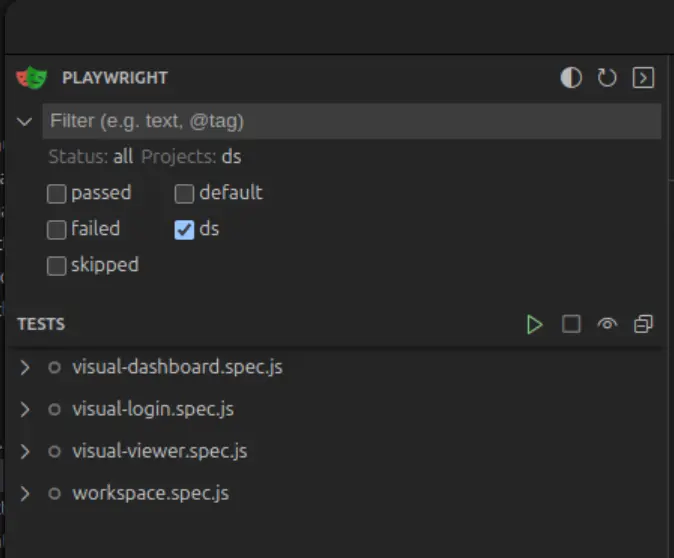Enable the passed status checkbox
674x558 pixels.
57,193
